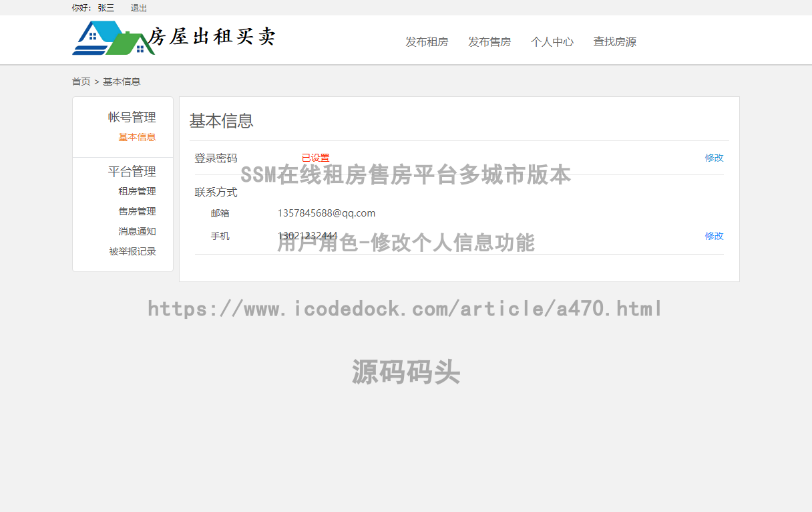Click 修改 next to 登录密码
Screen dimensions: 812x512
[x=714, y=158]
